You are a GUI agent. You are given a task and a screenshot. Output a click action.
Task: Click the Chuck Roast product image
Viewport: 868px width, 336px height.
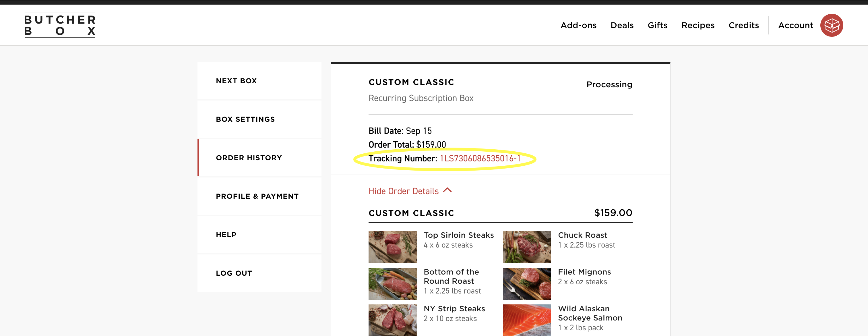526,247
